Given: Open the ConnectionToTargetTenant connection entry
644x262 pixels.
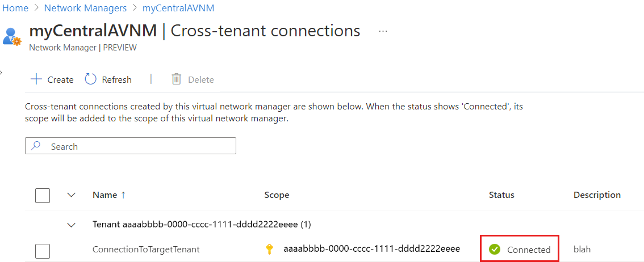Looking at the screenshot, I should pyautogui.click(x=146, y=249).
